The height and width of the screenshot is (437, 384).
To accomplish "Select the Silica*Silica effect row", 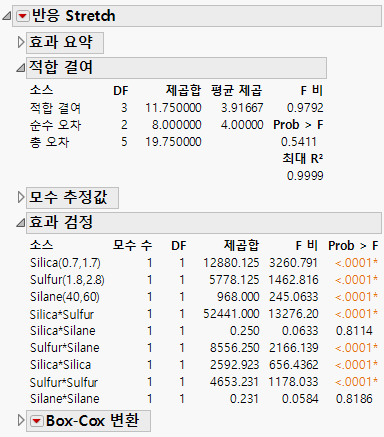I will (204, 365).
